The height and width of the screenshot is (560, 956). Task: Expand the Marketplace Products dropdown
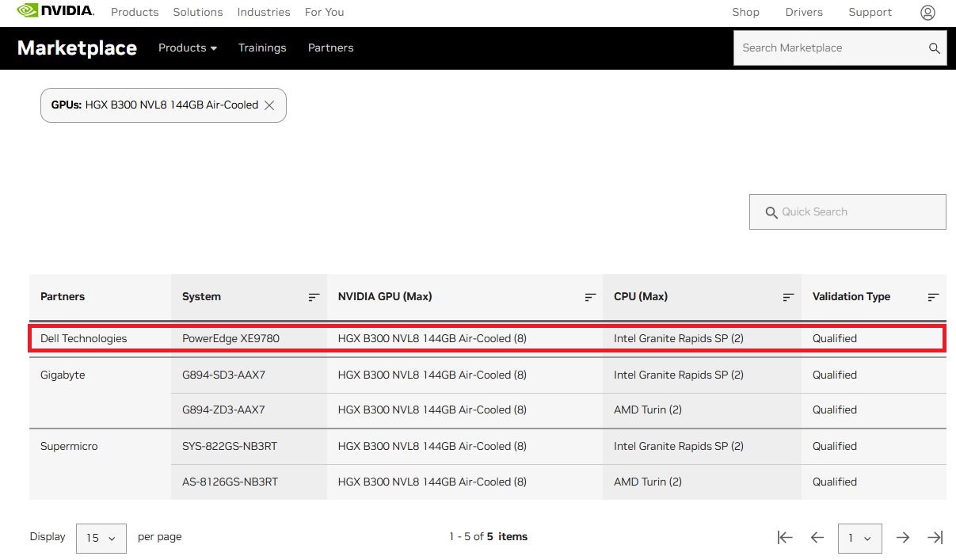[x=188, y=48]
